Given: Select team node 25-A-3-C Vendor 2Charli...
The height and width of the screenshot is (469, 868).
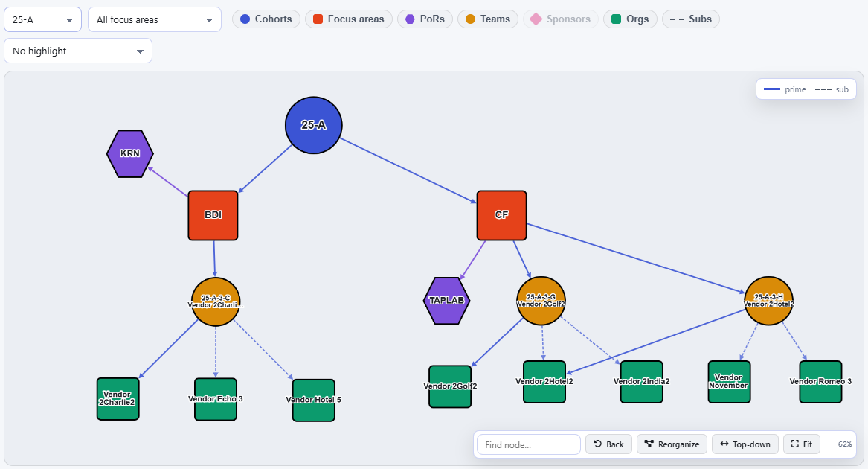Looking at the screenshot, I should click(216, 301).
